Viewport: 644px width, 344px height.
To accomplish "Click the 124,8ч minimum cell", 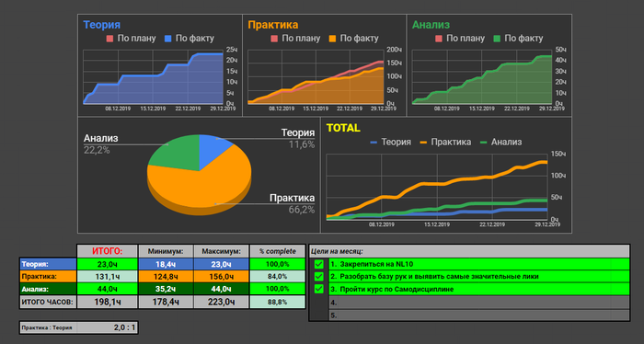I will pyautogui.click(x=166, y=276).
